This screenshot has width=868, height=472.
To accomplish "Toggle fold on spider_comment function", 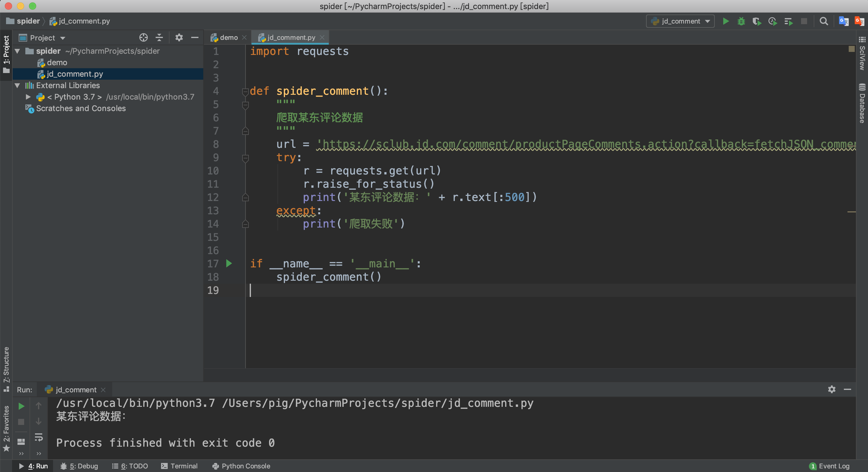I will coord(245,91).
